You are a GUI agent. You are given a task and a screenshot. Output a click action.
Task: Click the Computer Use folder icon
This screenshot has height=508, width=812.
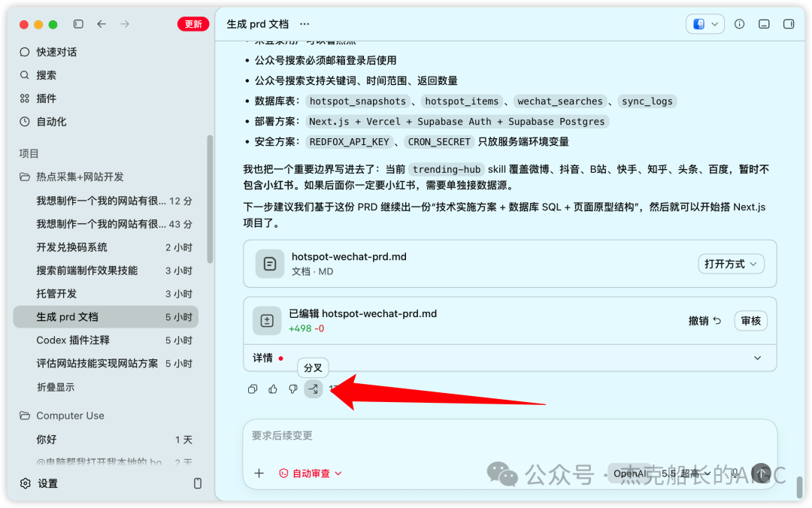pos(25,416)
